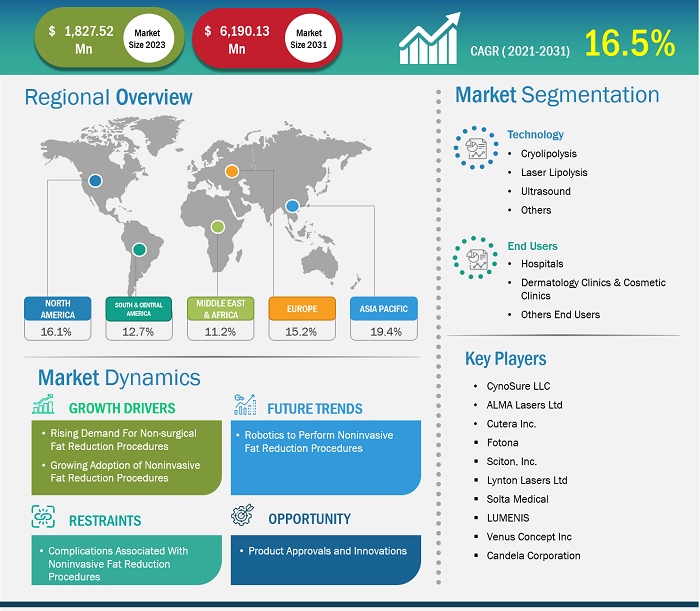Click the 19.4% Asia Pacific share value
This screenshot has width=700, height=611.
point(386,332)
